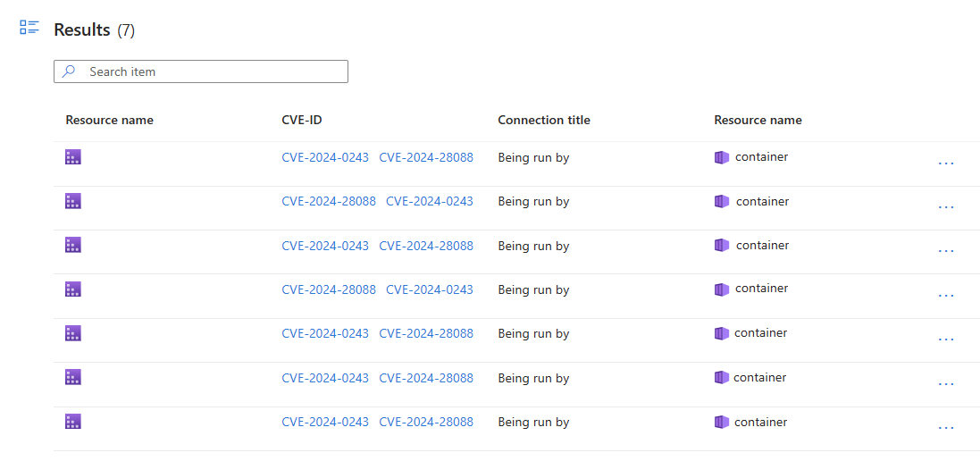Open the second row's more options ellipsis
980x461 pixels.
(946, 207)
